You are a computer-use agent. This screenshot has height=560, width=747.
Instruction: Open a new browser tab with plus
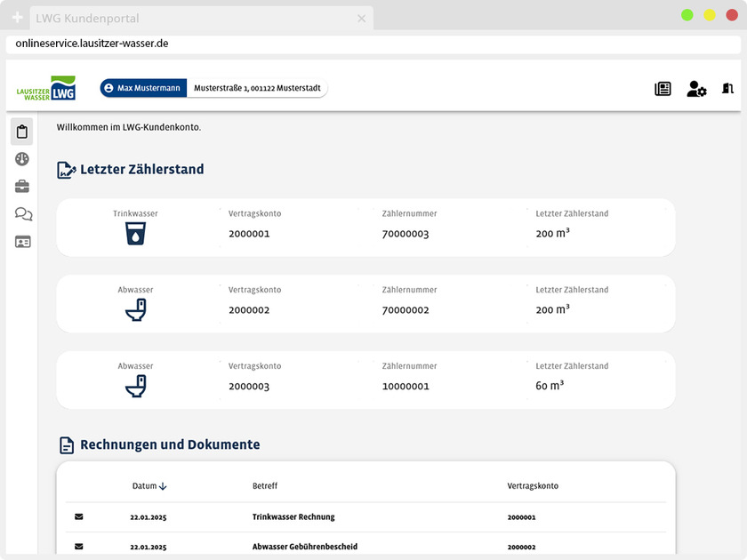[17, 18]
